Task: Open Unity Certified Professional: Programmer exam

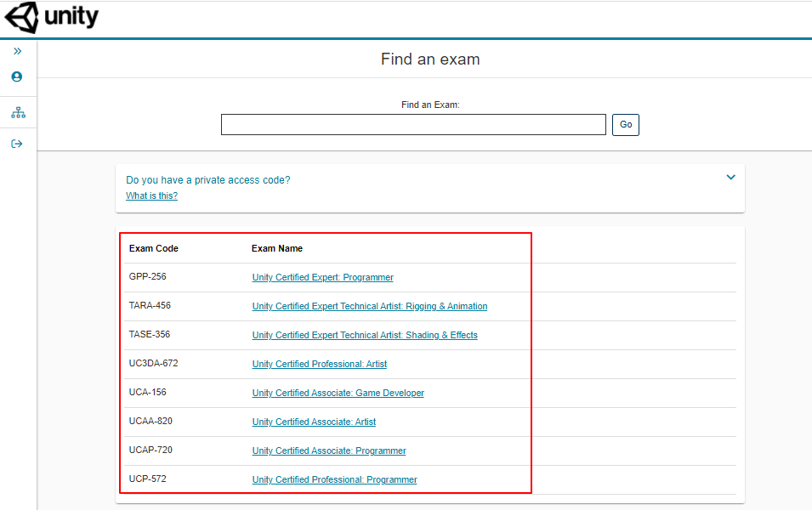Action: click(334, 479)
